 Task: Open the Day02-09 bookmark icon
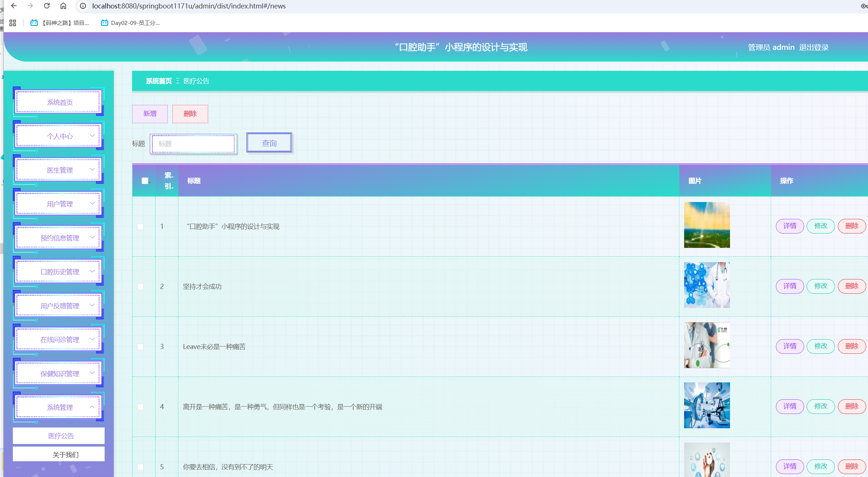point(105,23)
